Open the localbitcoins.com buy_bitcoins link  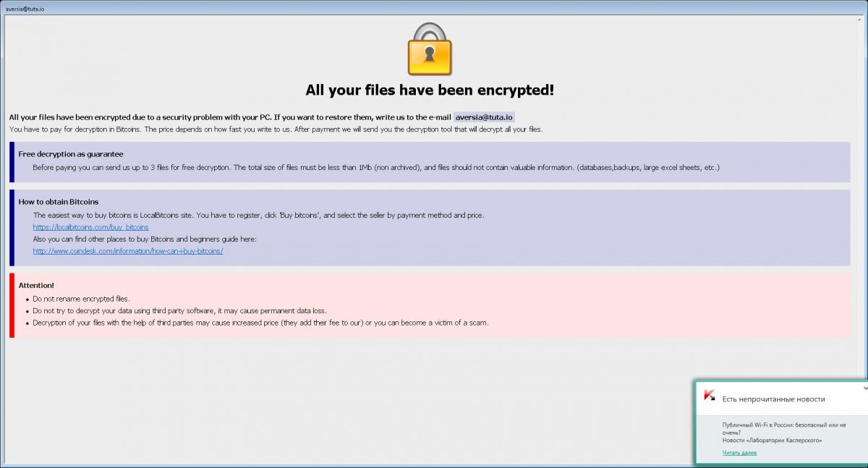tap(90, 227)
